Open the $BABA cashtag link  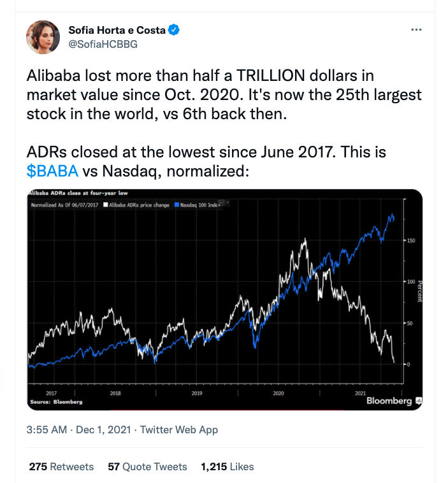click(x=53, y=171)
